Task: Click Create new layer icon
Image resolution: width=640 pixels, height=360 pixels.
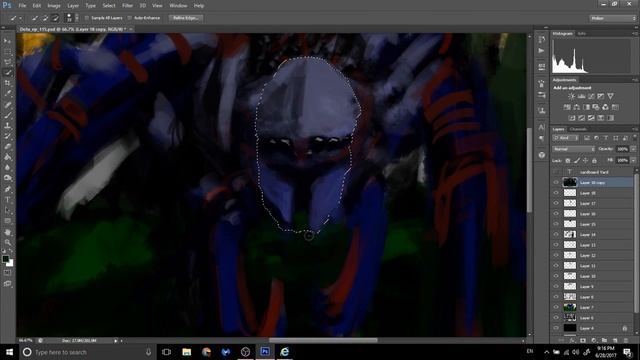Action: 615,340
